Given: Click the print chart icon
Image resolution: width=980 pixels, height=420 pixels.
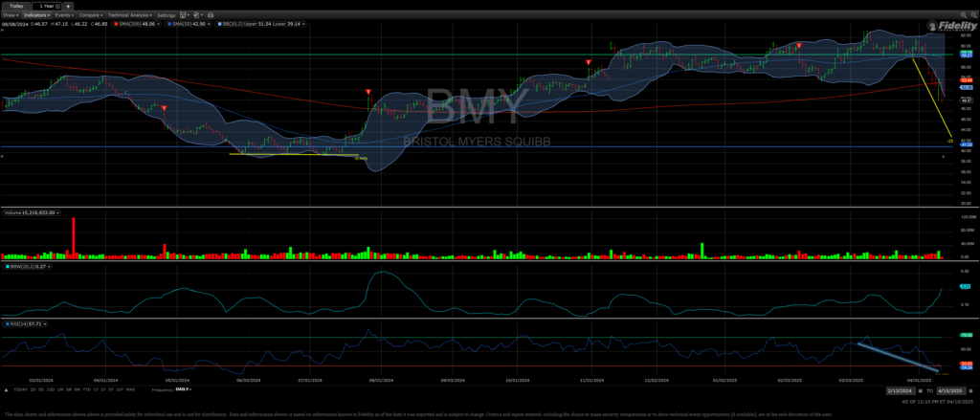Looking at the screenshot, I should tap(211, 15).
